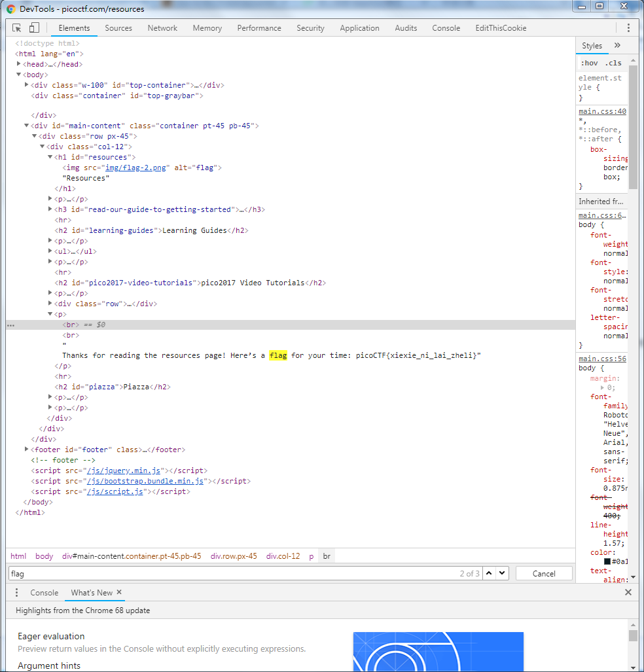Select the Styles pane tab
This screenshot has width=644, height=672.
[592, 45]
